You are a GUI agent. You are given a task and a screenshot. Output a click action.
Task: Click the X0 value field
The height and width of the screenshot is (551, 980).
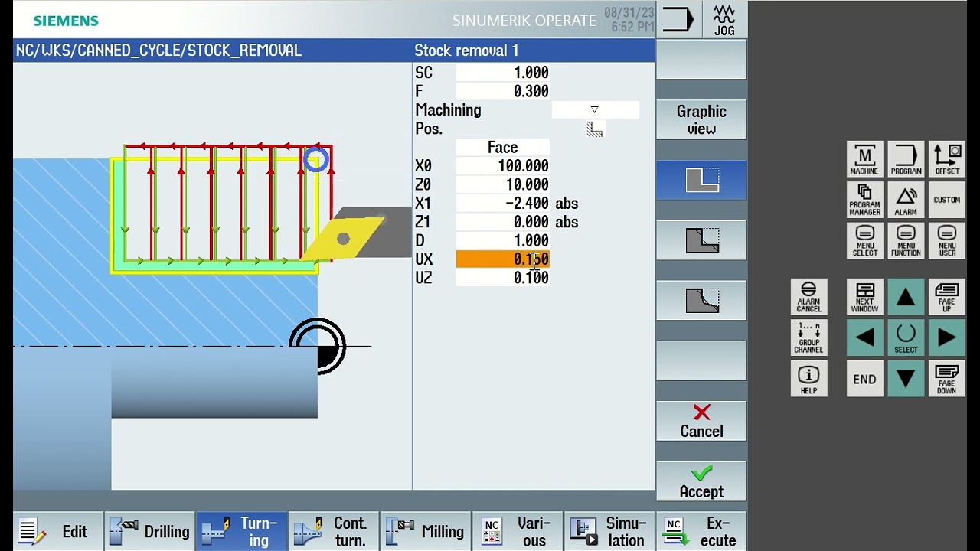(503, 166)
